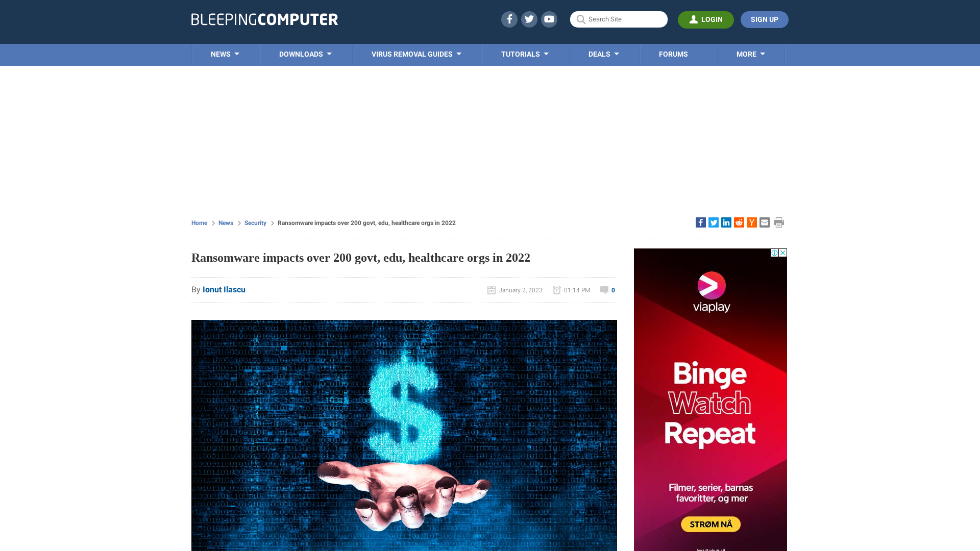980x551 pixels.
Task: Click the Email share icon
Action: (764, 222)
